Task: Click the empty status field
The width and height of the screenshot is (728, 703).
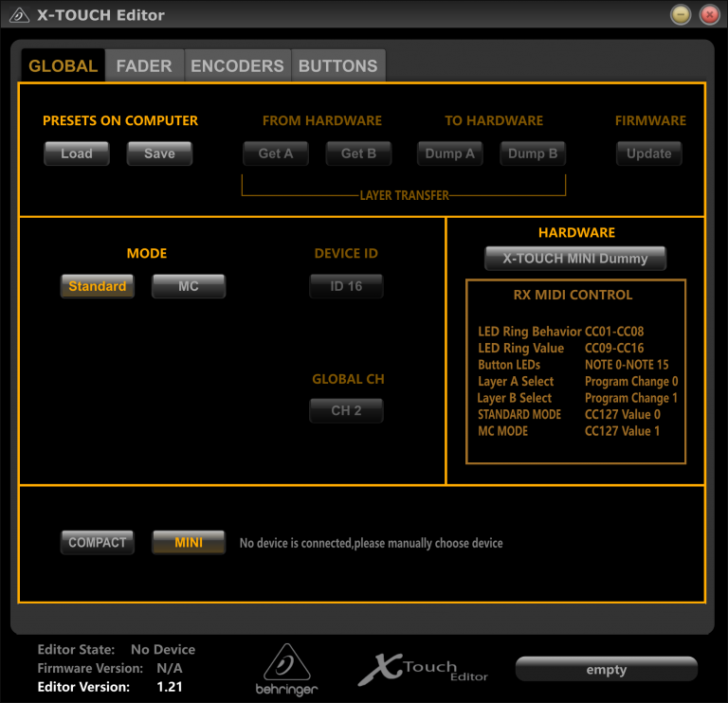Action: point(607,670)
